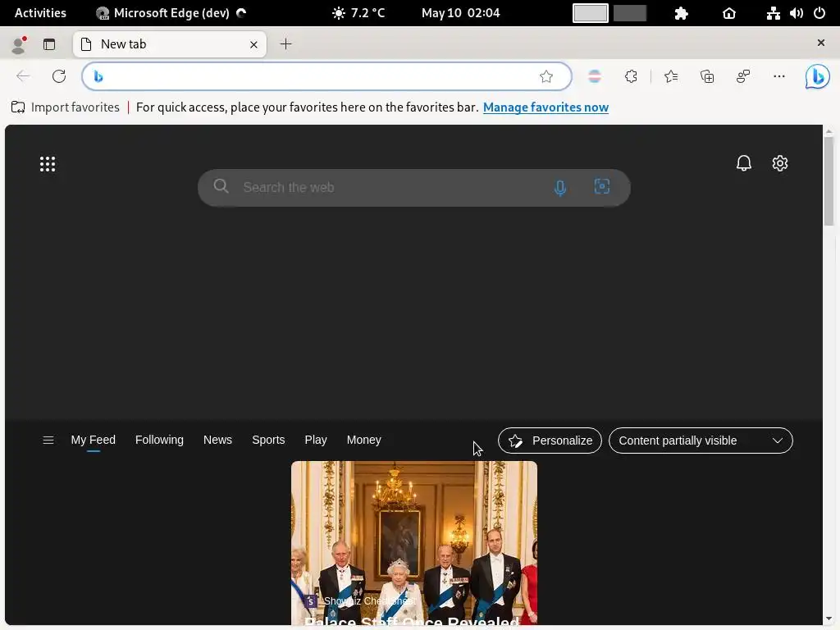Open the royal family news story thumbnail
The width and height of the screenshot is (840, 630).
[x=414, y=543]
